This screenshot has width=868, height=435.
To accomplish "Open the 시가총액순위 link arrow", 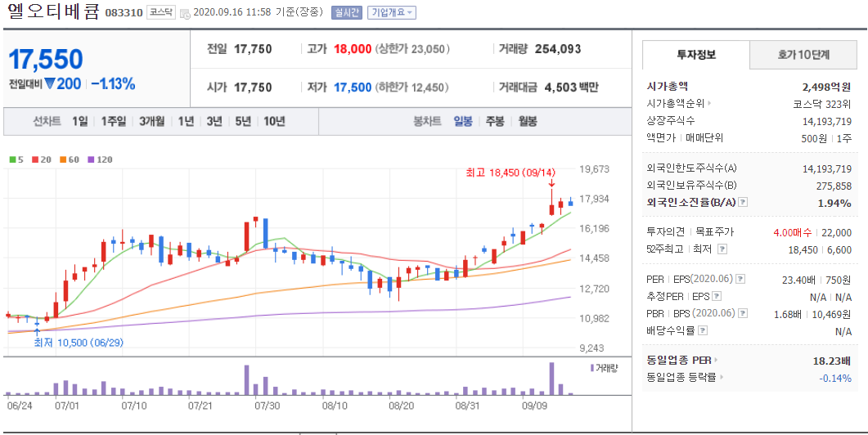I will coord(709,103).
